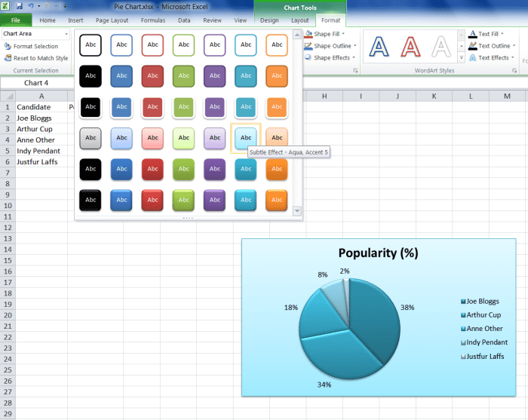Switch to the Home tab
528x420 pixels.
(x=48, y=20)
